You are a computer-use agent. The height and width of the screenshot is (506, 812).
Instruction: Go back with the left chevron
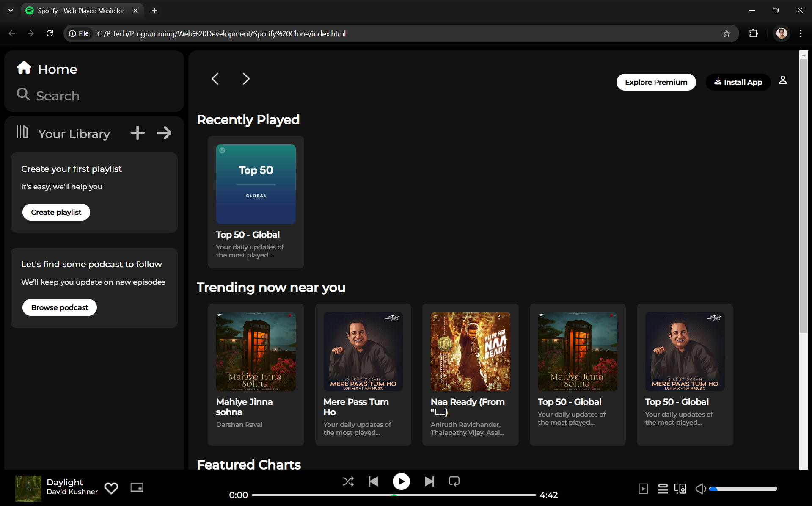(x=215, y=79)
